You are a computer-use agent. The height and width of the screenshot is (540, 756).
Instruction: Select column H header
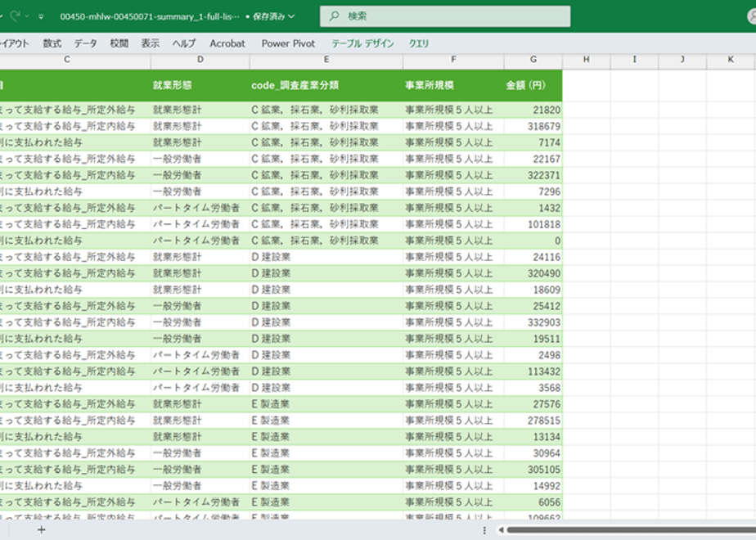587,59
